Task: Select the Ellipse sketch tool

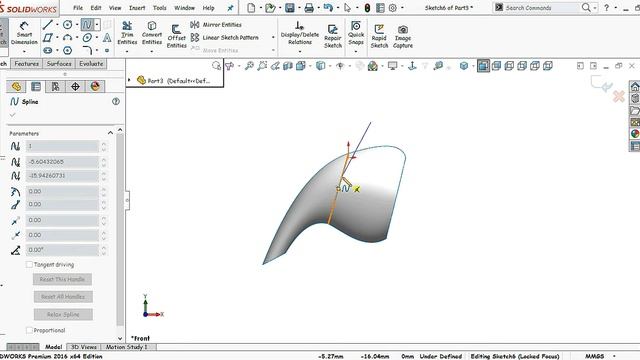Action: point(87,38)
